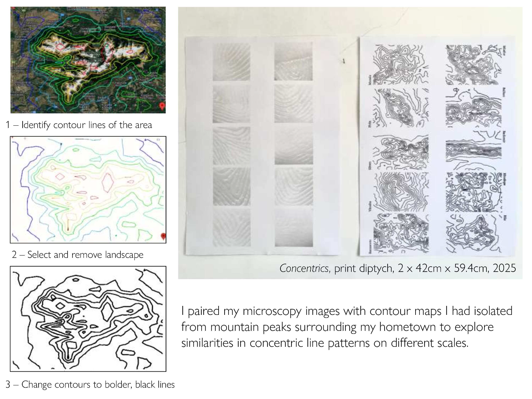Click the top-right contour map on right print

[x=473, y=65]
